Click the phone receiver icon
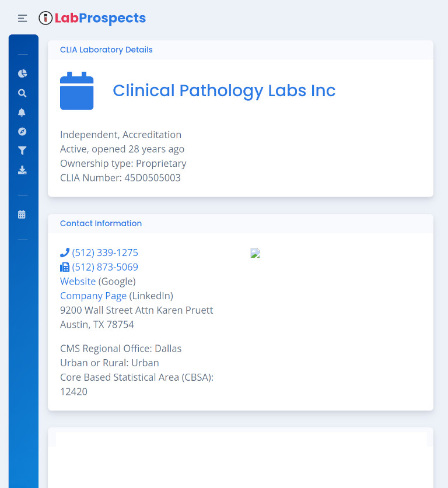Viewport: 448px width, 488px height. point(64,252)
